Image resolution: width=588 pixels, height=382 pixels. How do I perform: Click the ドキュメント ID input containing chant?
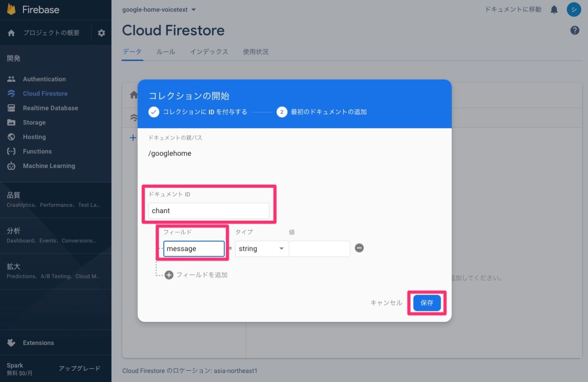click(x=209, y=211)
